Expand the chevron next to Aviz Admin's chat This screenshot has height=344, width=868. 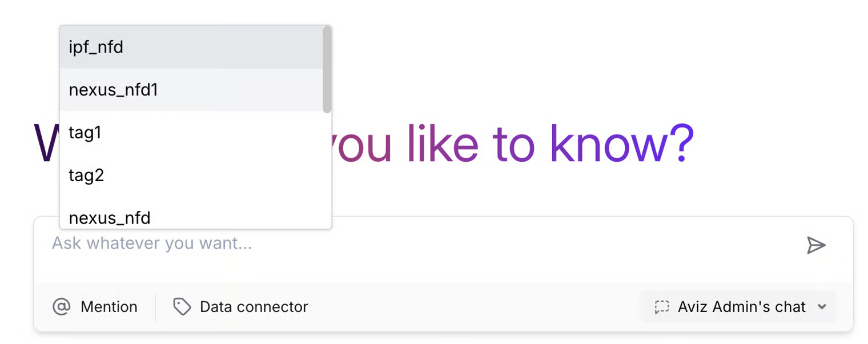[x=822, y=307]
